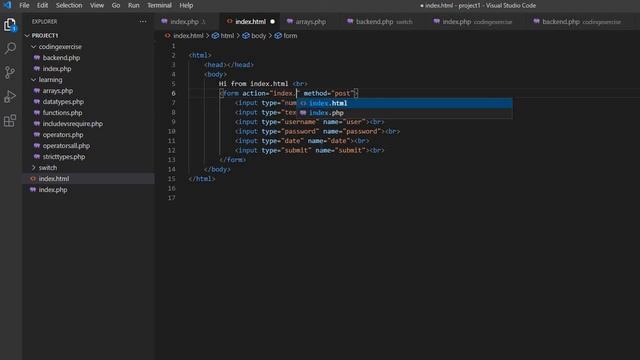Screen dimensions: 640x360
Task: Click the method="post" attribute text
Action: click(329, 93)
